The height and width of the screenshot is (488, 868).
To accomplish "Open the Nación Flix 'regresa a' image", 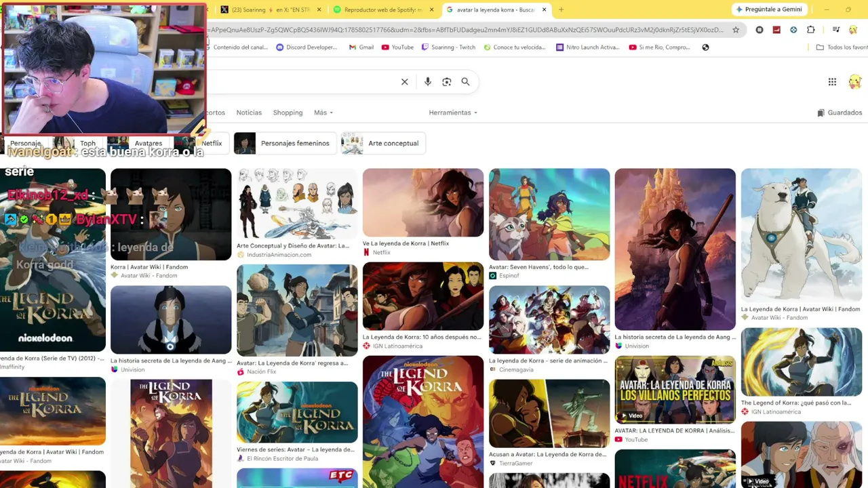I will point(297,310).
